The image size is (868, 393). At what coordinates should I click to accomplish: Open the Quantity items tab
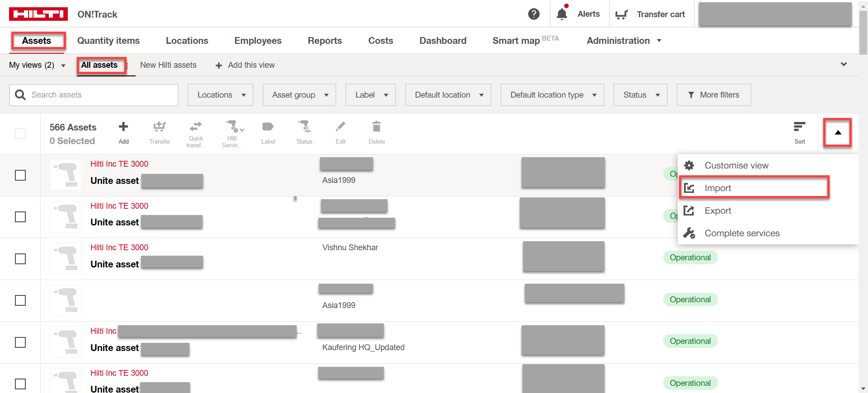[x=108, y=41]
